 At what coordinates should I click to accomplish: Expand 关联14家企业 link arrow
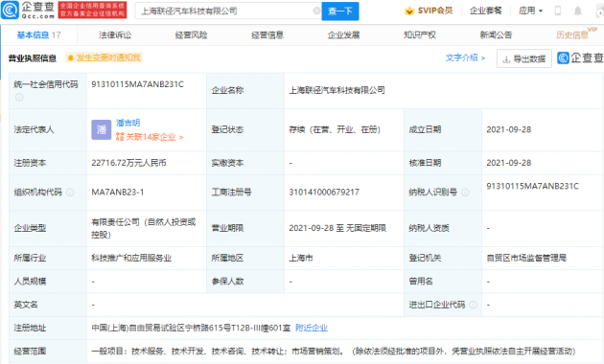[181, 137]
